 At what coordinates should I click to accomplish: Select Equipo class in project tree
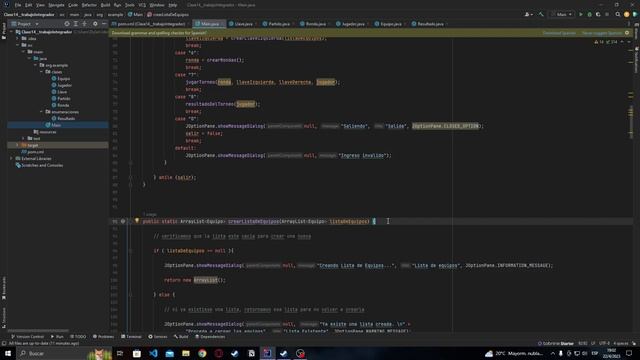61,78
